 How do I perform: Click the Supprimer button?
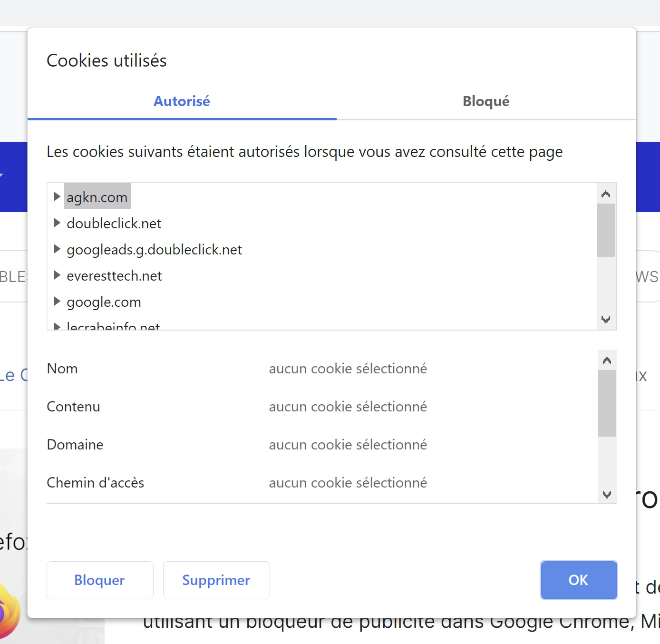click(x=216, y=580)
